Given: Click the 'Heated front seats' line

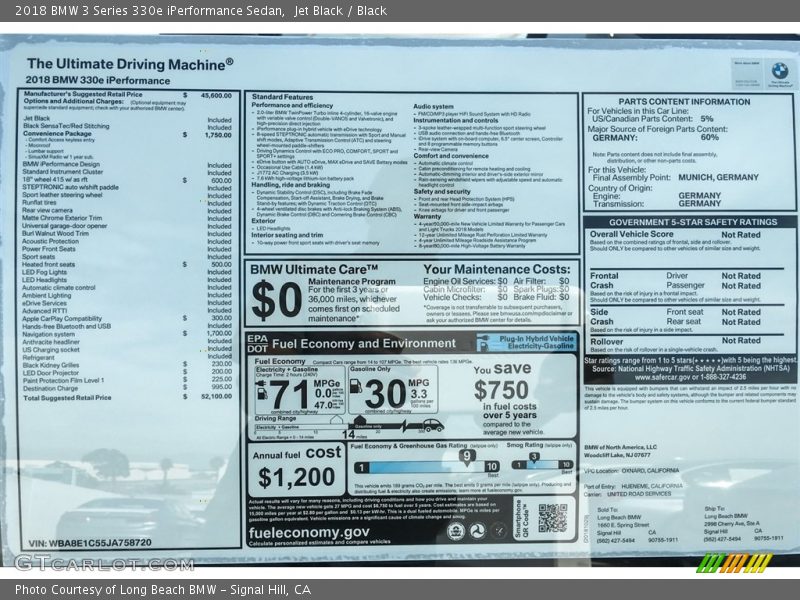Looking at the screenshot, I should coord(48,264).
